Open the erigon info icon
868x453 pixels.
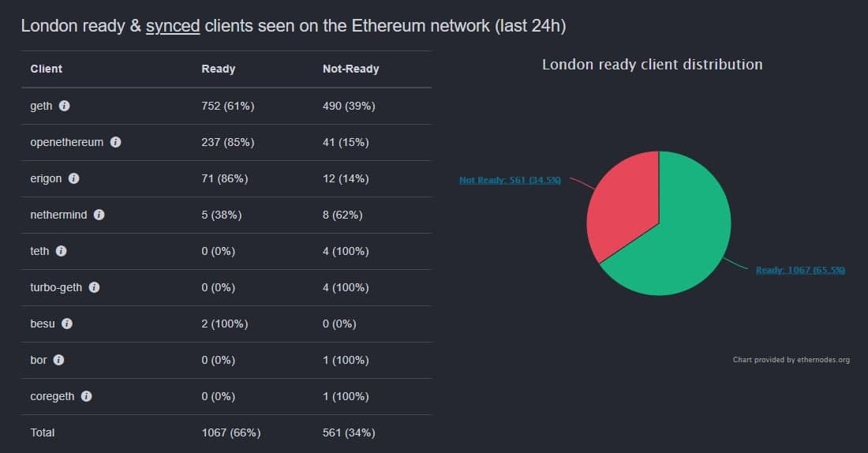click(73, 178)
